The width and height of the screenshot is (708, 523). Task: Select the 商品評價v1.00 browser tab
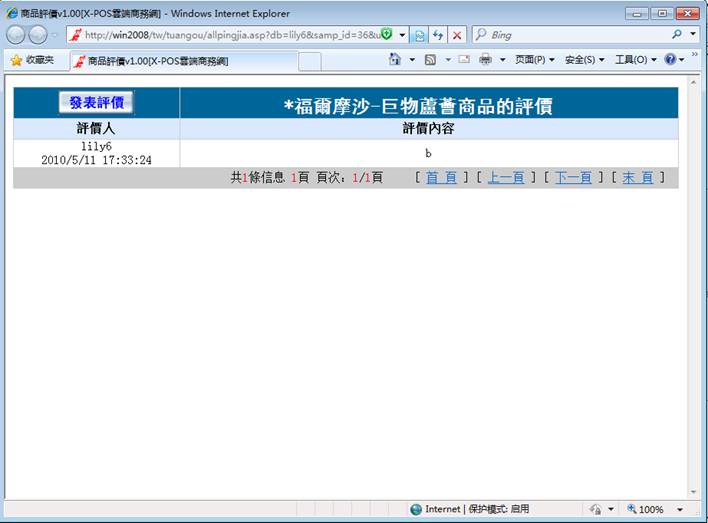(180, 61)
